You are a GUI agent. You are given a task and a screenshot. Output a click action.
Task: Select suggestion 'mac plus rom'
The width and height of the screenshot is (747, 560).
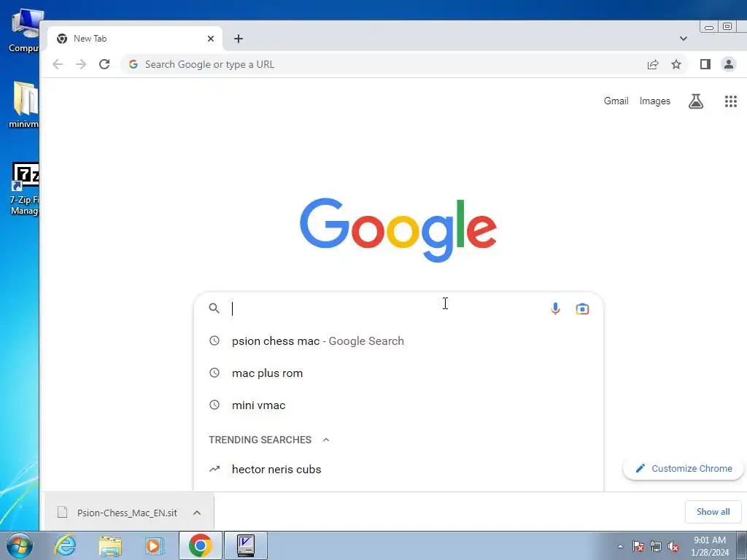[398, 373]
